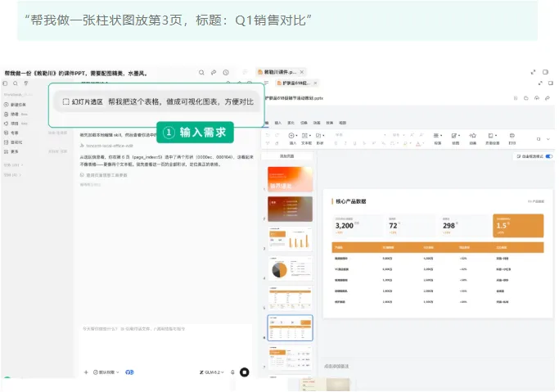Image resolution: width=559 pixels, height=392 pixels.
Task: Open the font size dropdown
Action: click(x=398, y=135)
